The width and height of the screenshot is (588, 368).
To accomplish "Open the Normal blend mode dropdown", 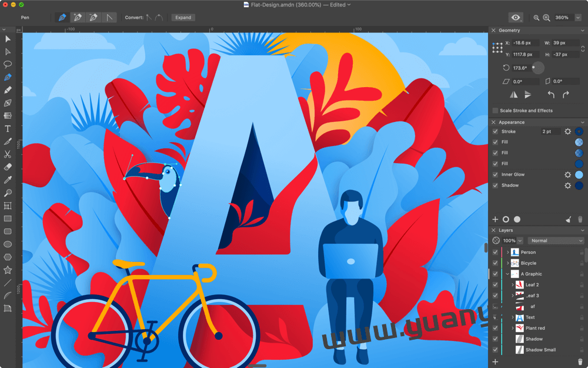I will [556, 241].
